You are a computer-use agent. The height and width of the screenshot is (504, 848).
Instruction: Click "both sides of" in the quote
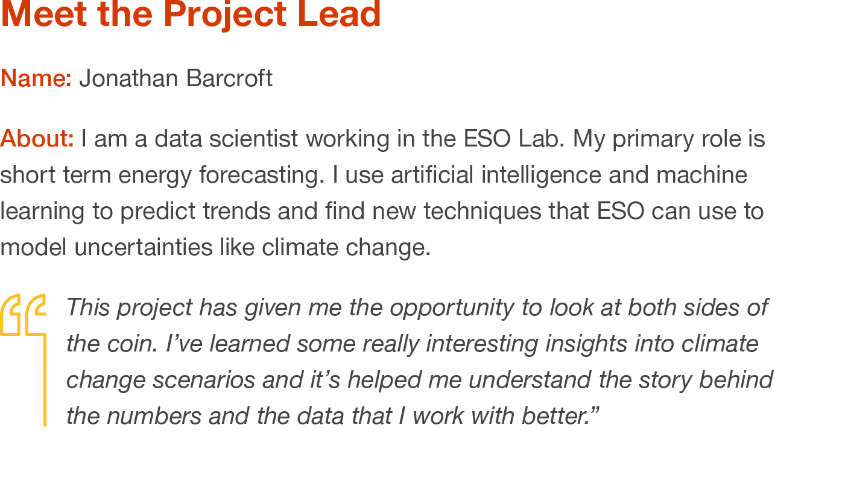pos(697,307)
